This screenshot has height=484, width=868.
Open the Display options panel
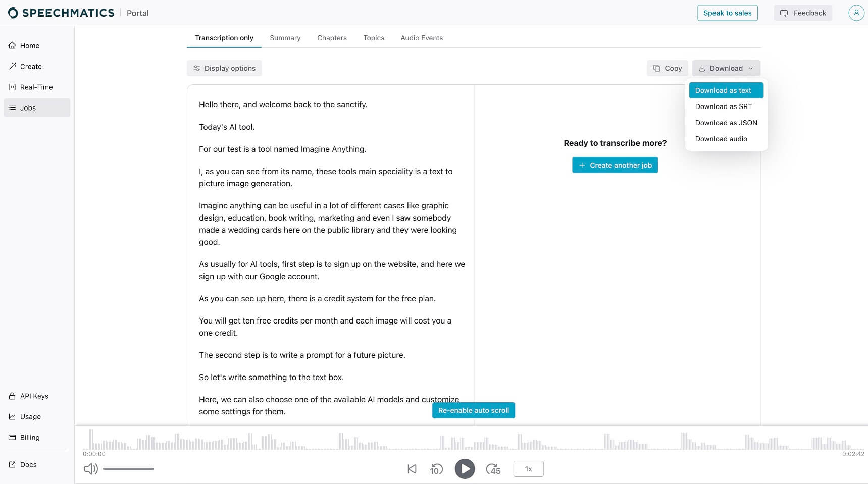coord(224,68)
